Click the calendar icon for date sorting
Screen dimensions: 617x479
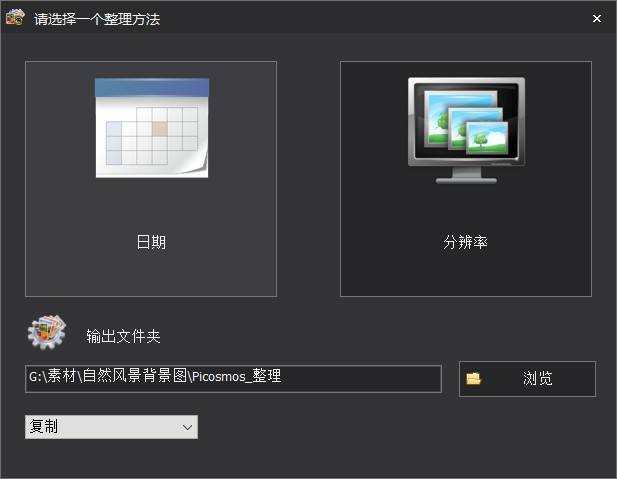coord(152,128)
